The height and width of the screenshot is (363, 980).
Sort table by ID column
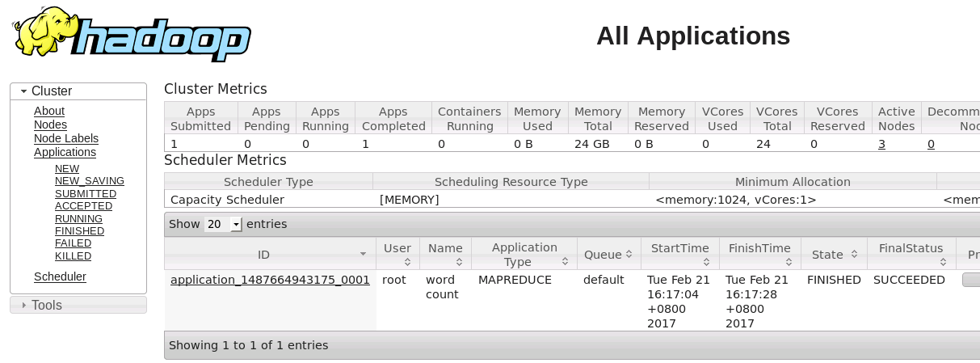[x=270, y=254]
